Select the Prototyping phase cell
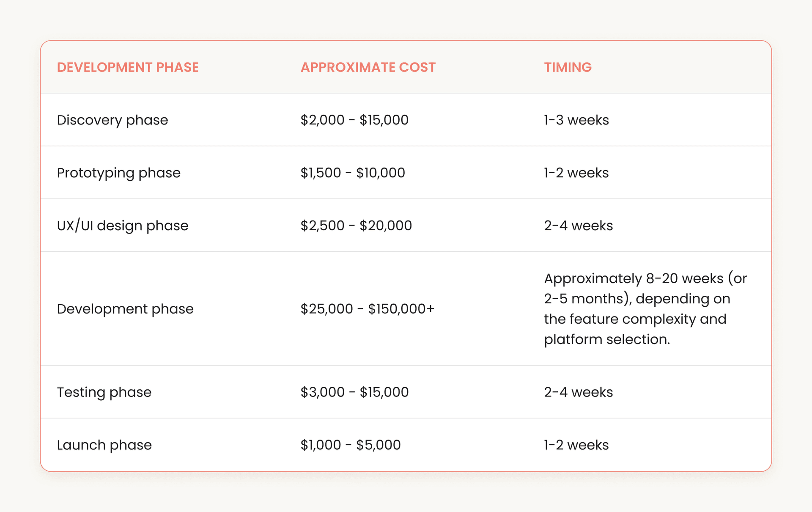This screenshot has height=512, width=812. pos(119,173)
